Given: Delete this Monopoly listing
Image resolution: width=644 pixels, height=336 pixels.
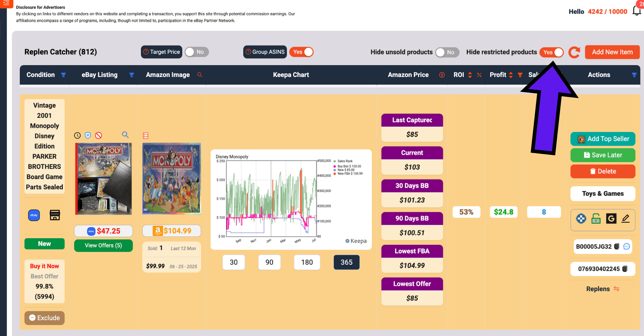Looking at the screenshot, I should click(603, 171).
